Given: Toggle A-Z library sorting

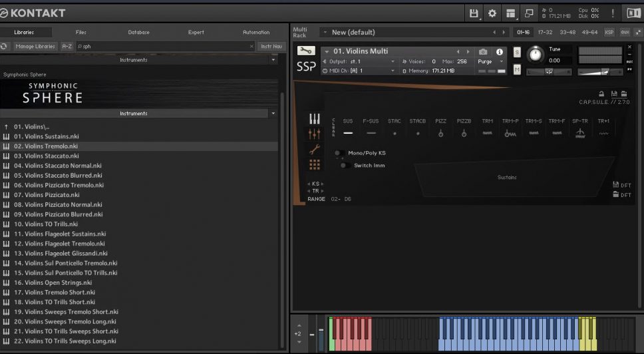Looking at the screenshot, I should point(67,47).
